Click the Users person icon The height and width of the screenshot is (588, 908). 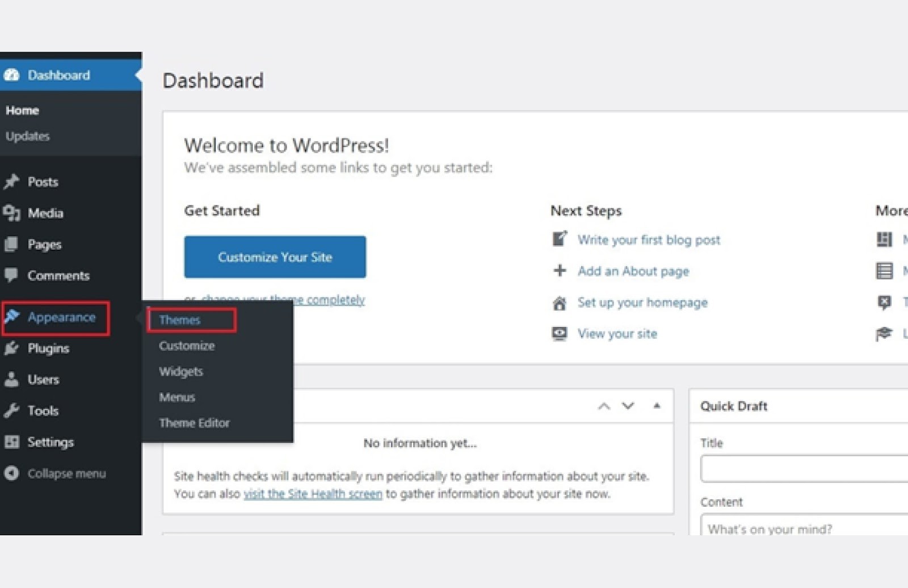[11, 379]
